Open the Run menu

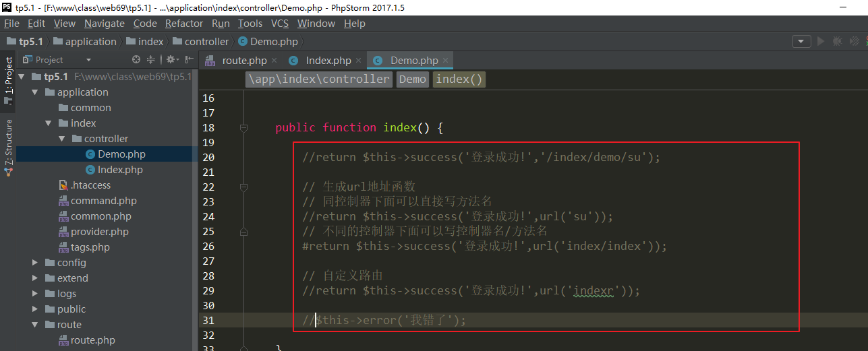(x=221, y=24)
